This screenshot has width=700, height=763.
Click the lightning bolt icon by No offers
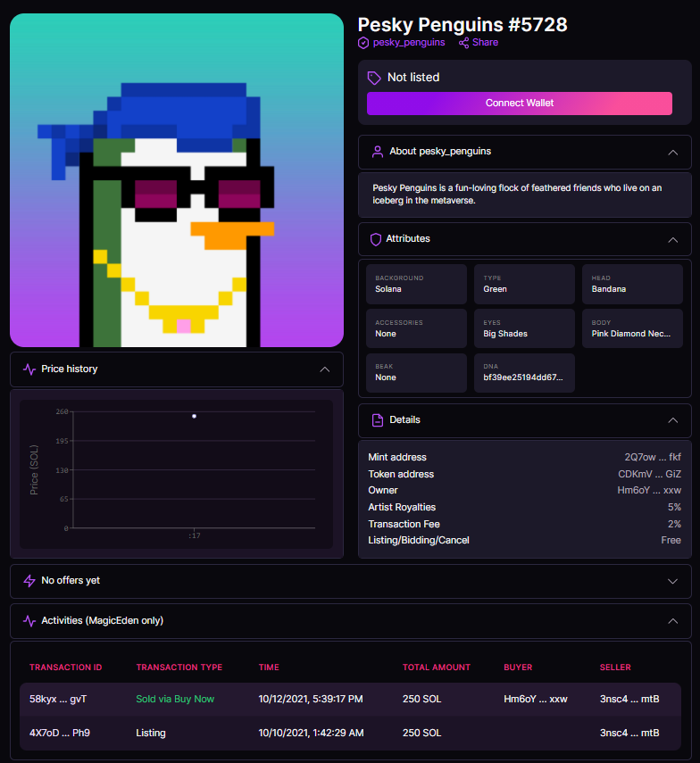[x=29, y=581]
